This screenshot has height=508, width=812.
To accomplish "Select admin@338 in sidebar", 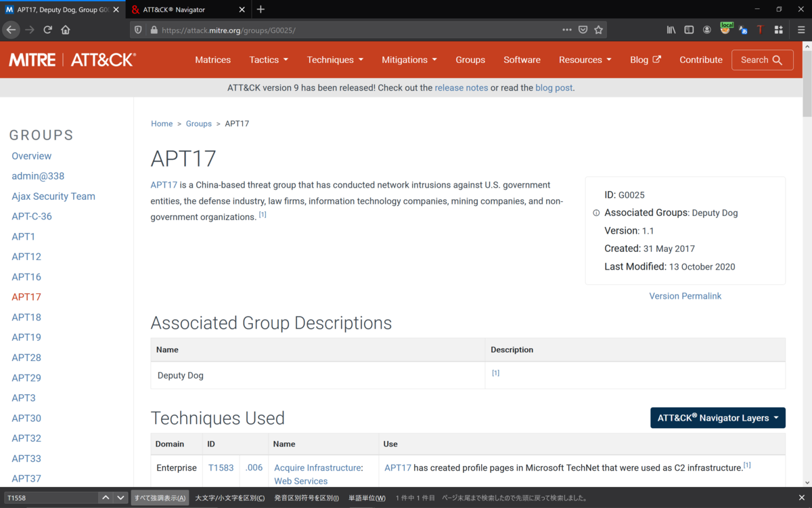I will coord(38,176).
